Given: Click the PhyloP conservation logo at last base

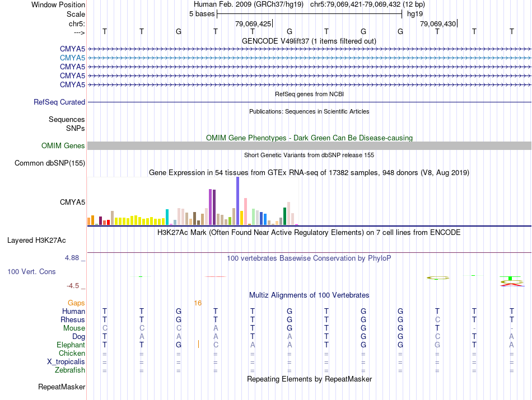Looking at the screenshot, I should [x=512, y=281].
